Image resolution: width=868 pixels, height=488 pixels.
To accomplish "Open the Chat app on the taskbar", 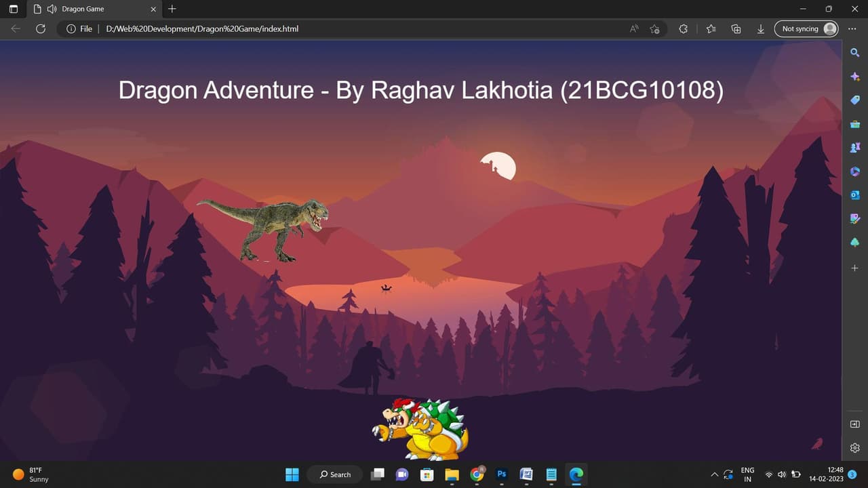I will point(401,474).
